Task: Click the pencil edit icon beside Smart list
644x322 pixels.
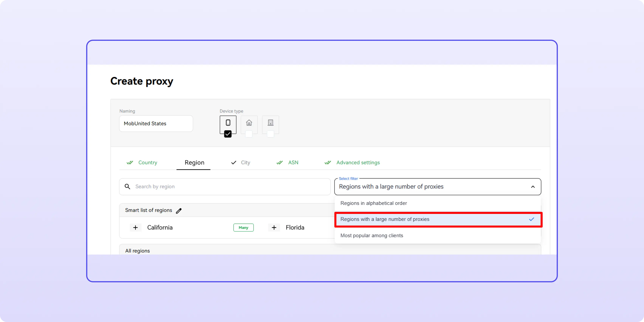Action: click(x=179, y=211)
